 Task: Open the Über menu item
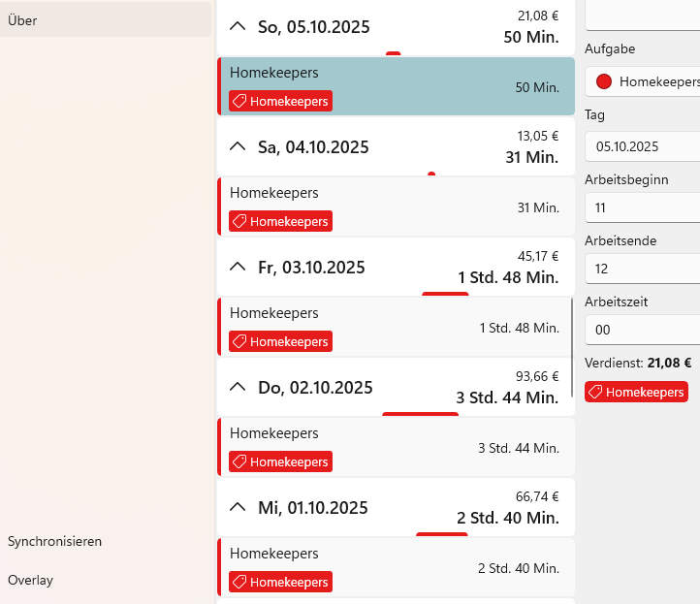click(105, 19)
